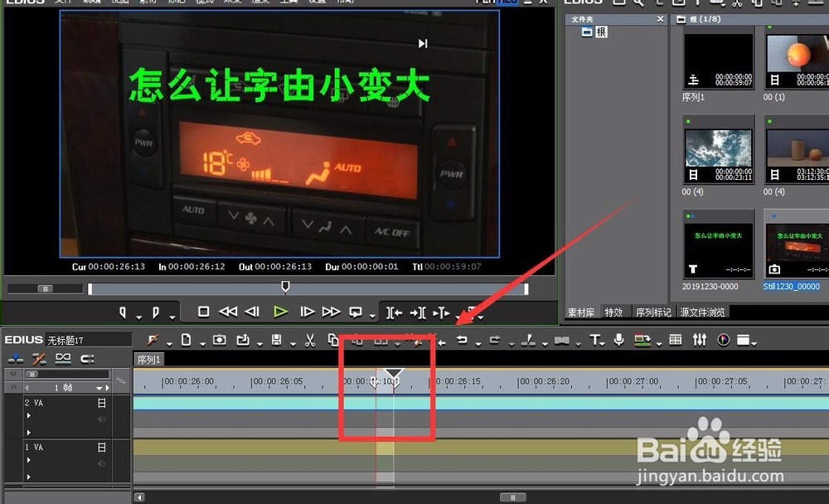Open the create title dropdown arrow
829x504 pixels.
point(603,344)
